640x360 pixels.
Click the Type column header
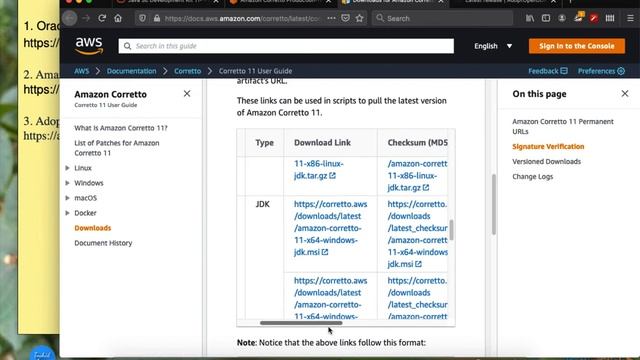point(264,142)
